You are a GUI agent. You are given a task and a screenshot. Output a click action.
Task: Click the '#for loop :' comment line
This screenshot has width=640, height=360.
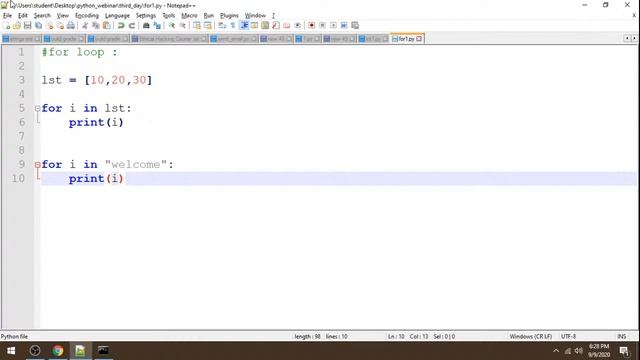80,52
